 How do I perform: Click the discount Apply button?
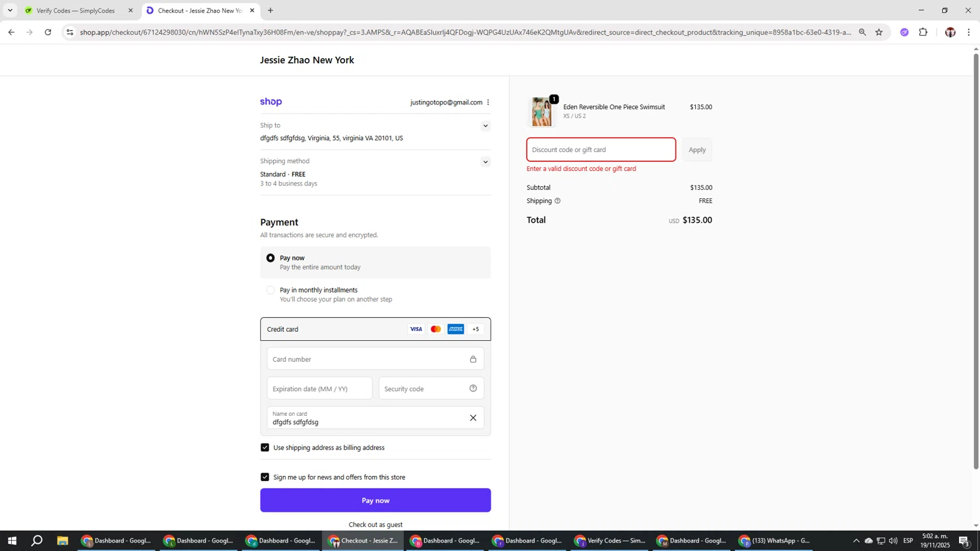697,150
